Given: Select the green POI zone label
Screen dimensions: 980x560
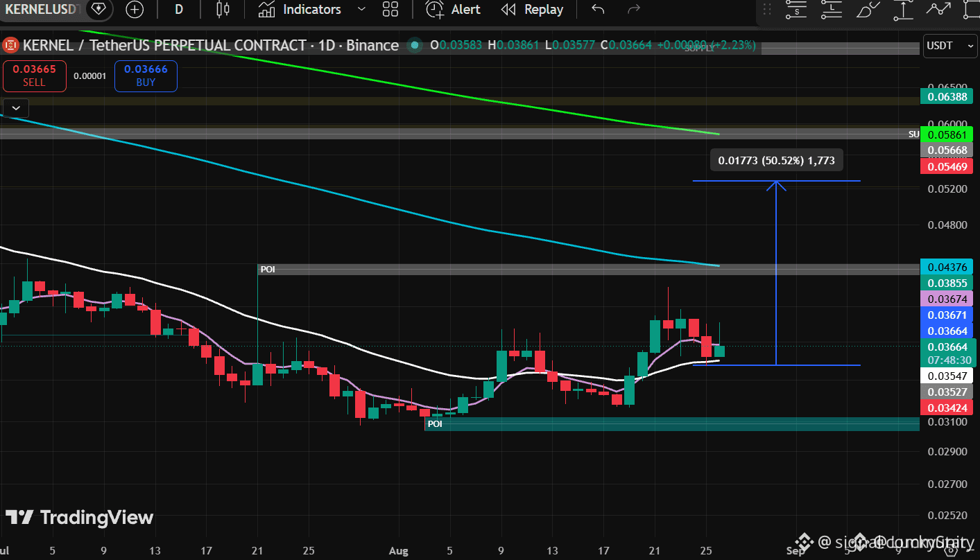Looking at the screenshot, I should (435, 423).
